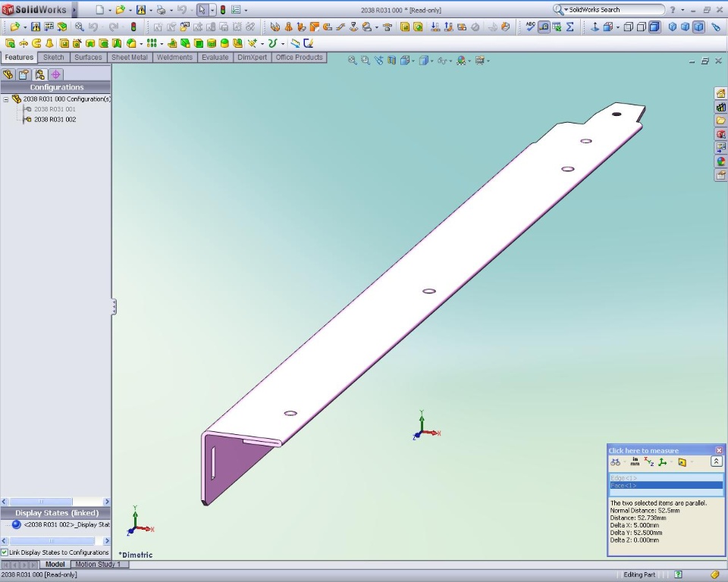Switch to the Sketch tab

click(53, 58)
